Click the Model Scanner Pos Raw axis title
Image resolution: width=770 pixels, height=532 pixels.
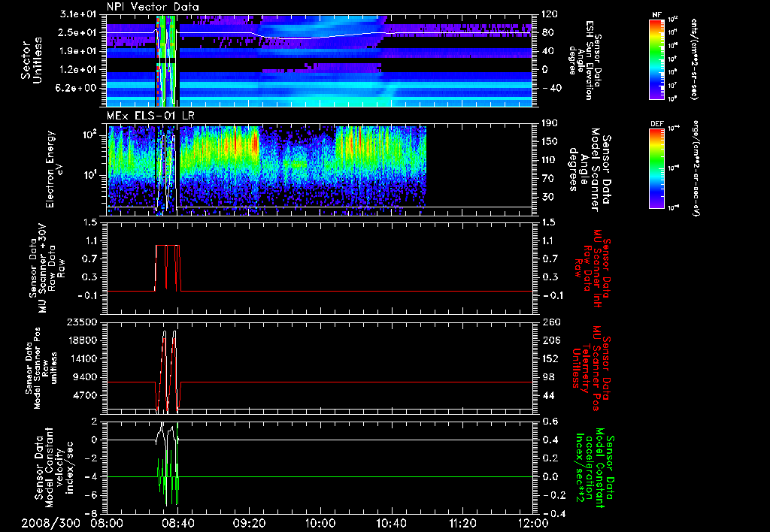coord(41,368)
